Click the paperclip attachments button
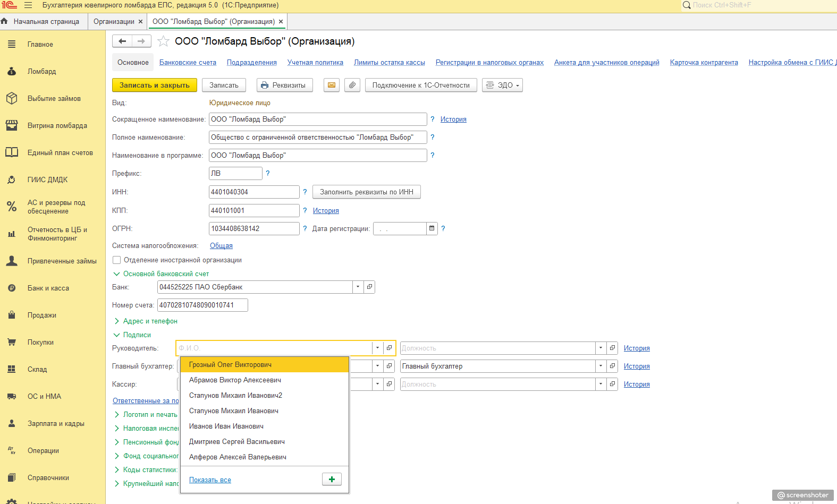This screenshot has width=837, height=504. [x=352, y=86]
